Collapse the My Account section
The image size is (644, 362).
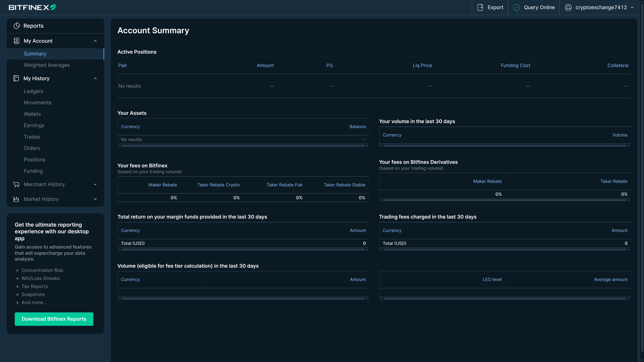pyautogui.click(x=95, y=41)
